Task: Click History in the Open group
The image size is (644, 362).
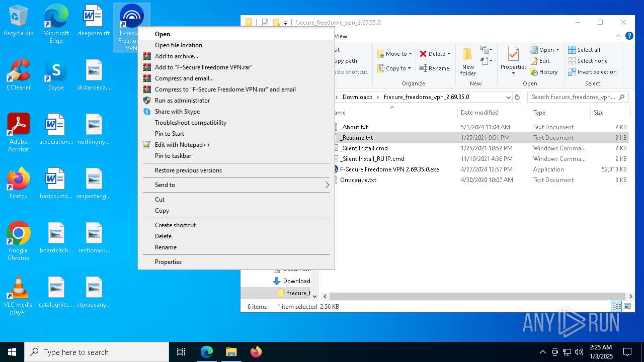Action: click(544, 72)
